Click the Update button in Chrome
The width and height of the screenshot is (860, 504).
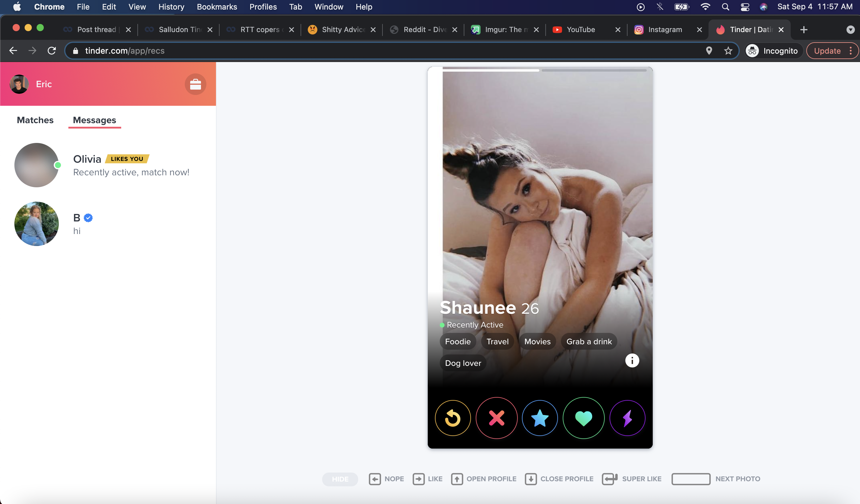tap(827, 51)
